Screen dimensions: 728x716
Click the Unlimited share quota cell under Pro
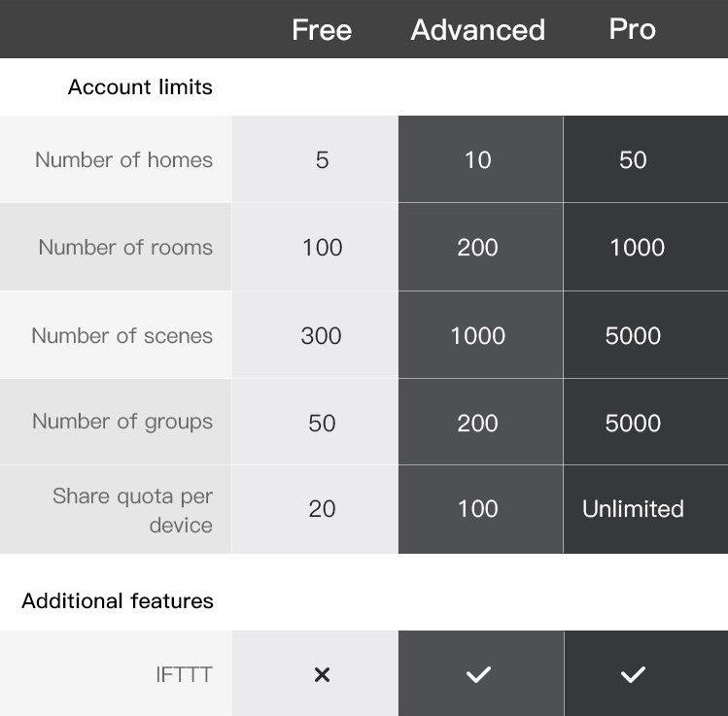coord(633,509)
